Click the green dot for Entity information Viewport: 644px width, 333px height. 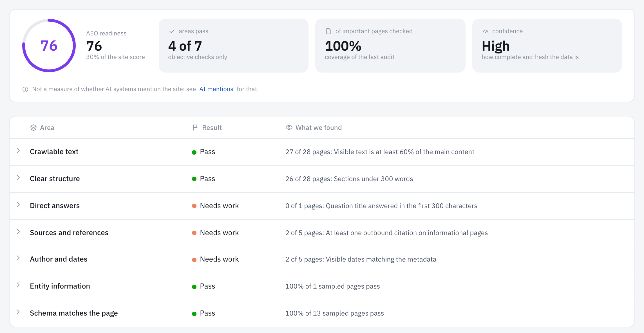194,287
